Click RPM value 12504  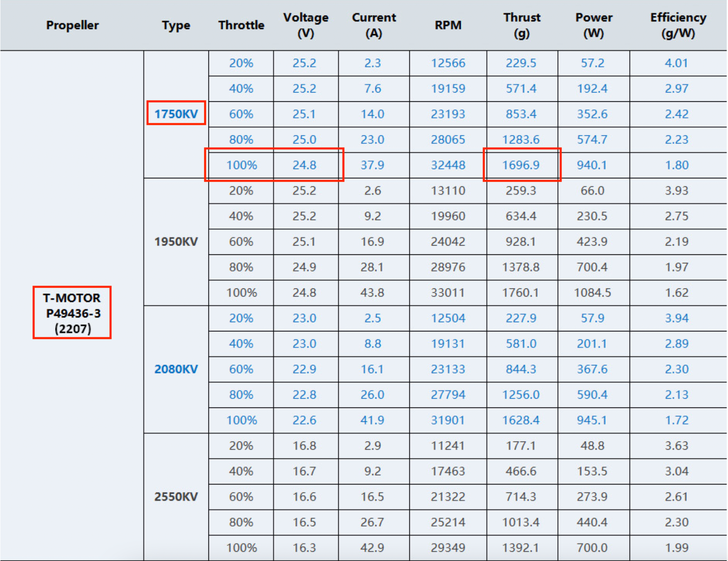click(x=448, y=318)
